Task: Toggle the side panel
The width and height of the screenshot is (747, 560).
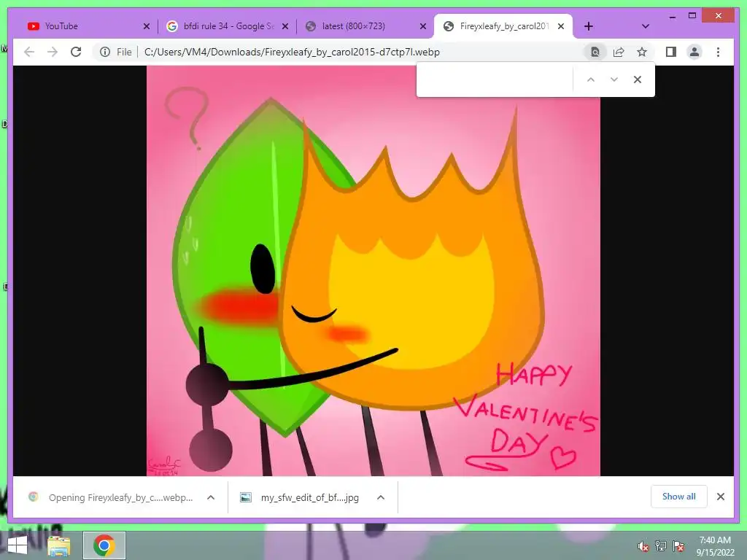Action: click(x=671, y=52)
